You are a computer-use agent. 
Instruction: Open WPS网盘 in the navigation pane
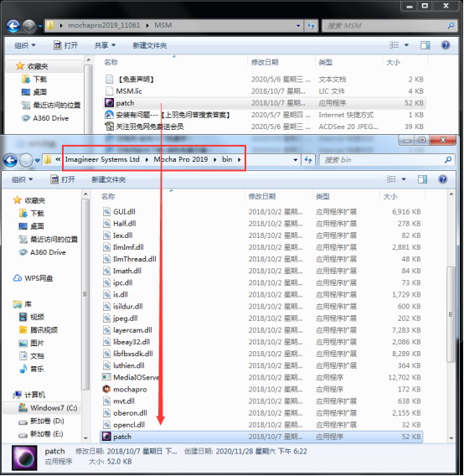coord(33,278)
